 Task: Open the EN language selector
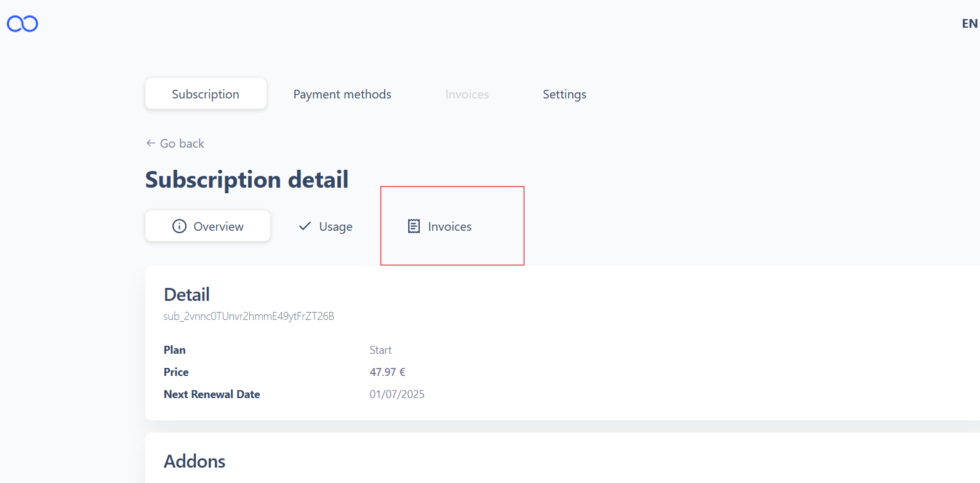click(970, 23)
